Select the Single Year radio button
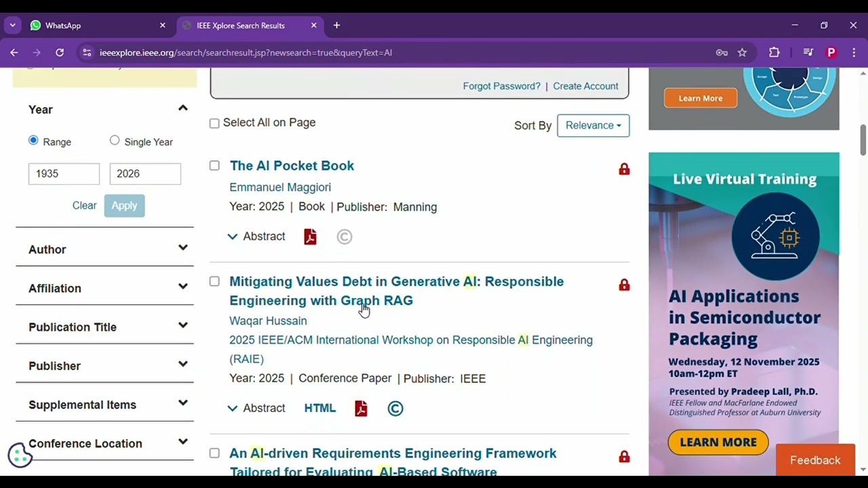The image size is (868, 488). tap(115, 140)
